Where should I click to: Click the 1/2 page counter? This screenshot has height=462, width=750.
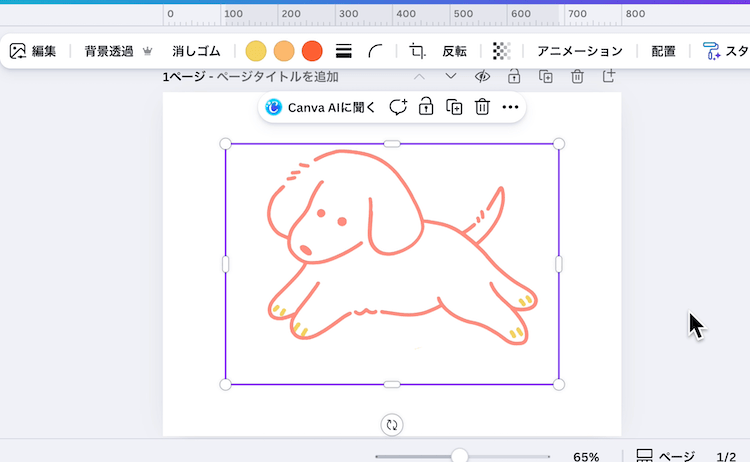(726, 457)
